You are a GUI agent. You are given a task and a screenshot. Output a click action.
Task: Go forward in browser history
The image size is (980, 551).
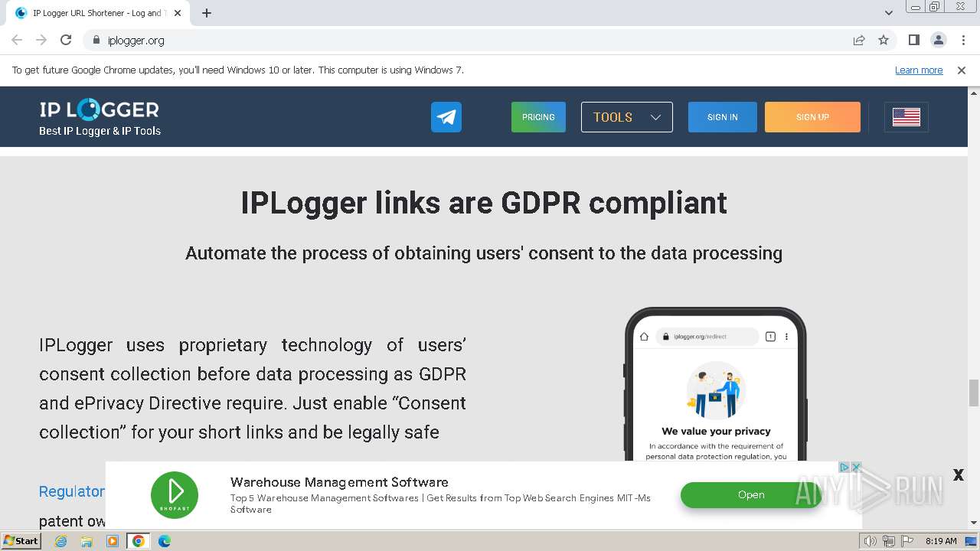click(x=41, y=40)
